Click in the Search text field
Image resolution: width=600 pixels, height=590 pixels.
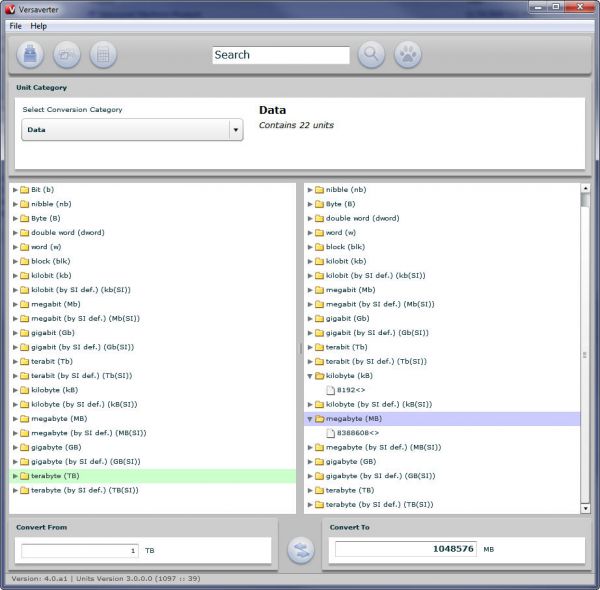pyautogui.click(x=281, y=55)
